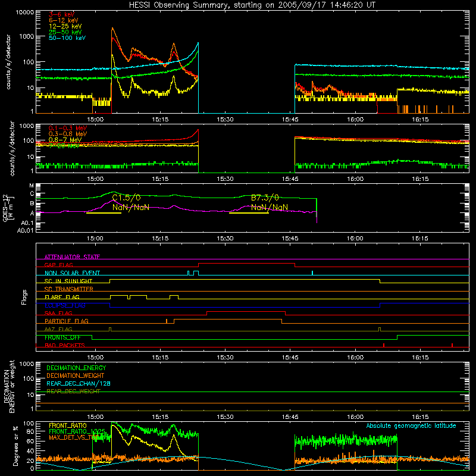This screenshot has width=476, height=476.
Task: Click the '7-20 MeV' legend label
Action: coord(64,146)
